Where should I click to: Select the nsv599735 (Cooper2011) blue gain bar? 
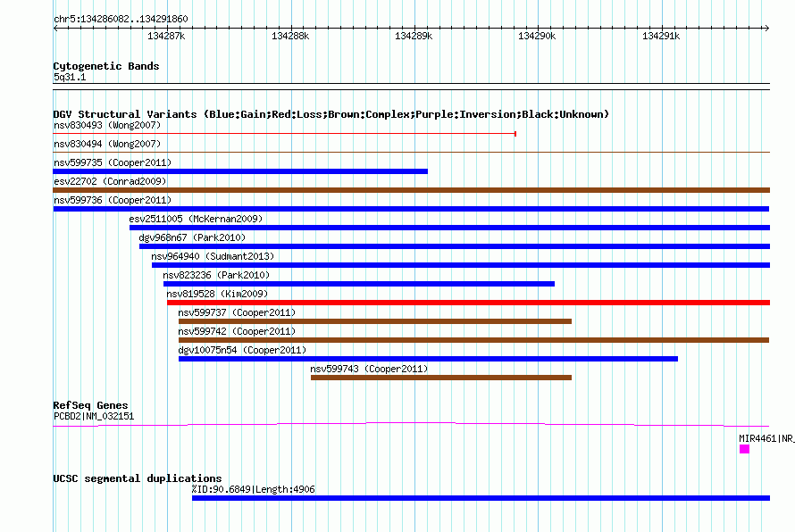pos(240,171)
